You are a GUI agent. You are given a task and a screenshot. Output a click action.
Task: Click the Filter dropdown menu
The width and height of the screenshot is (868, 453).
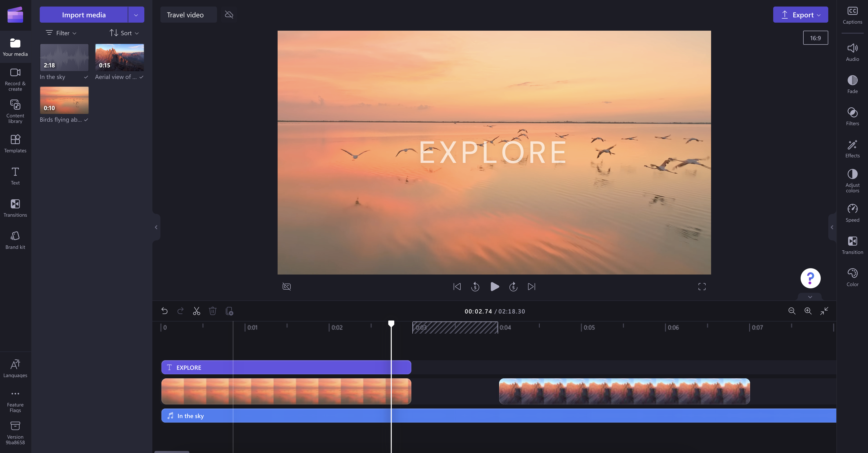tap(61, 33)
